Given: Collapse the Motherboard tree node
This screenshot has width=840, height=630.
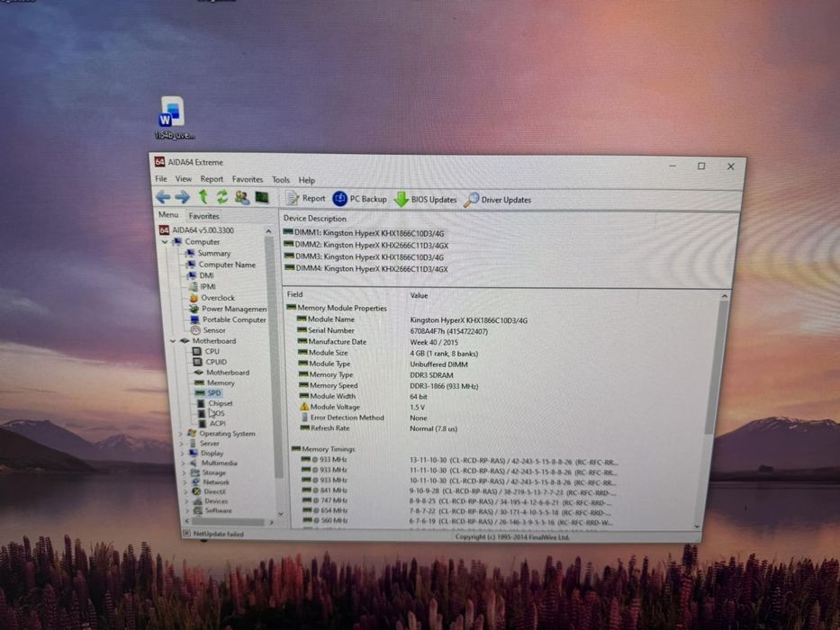Looking at the screenshot, I should (173, 341).
